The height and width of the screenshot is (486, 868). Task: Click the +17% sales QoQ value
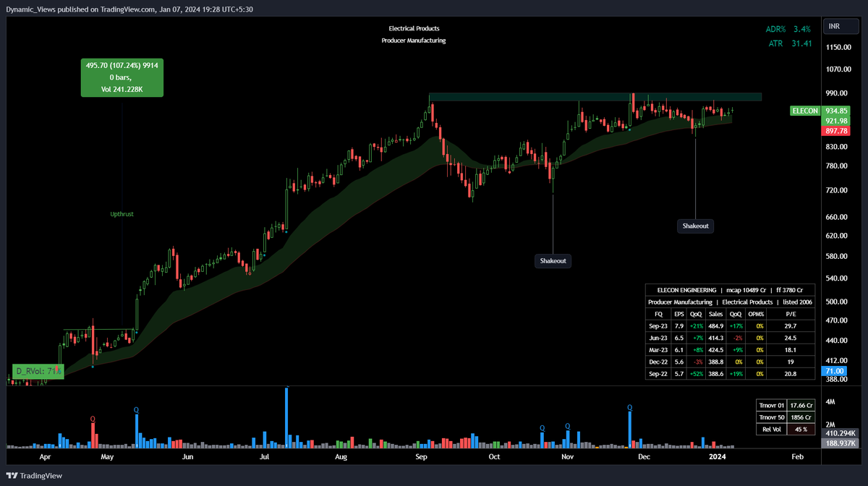coord(736,326)
